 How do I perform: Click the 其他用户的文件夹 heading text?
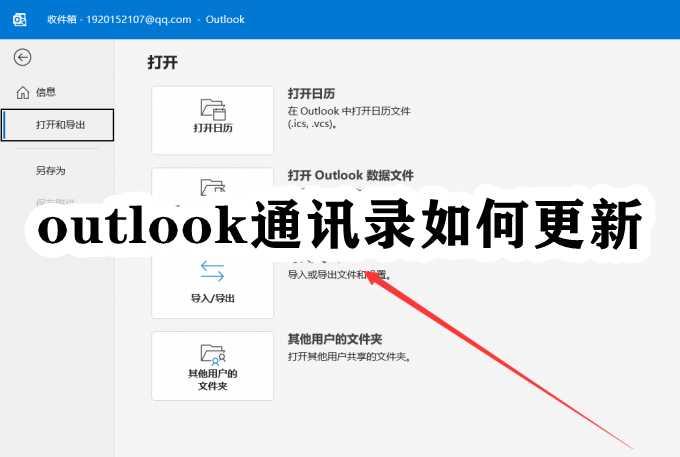coord(335,339)
